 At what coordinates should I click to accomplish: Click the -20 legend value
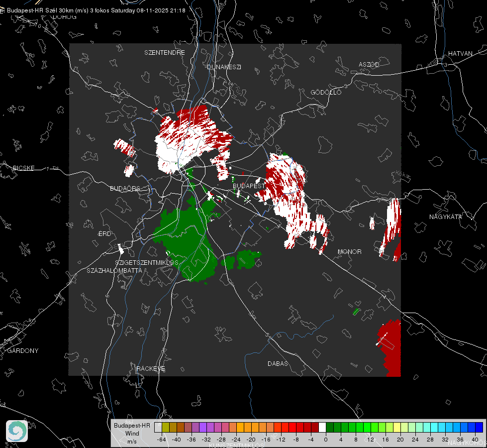click(x=251, y=440)
